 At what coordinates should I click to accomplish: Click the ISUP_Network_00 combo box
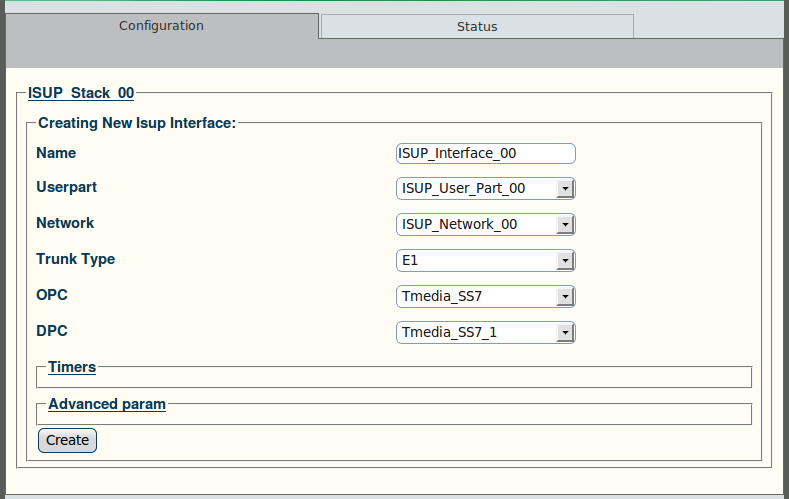pos(486,224)
